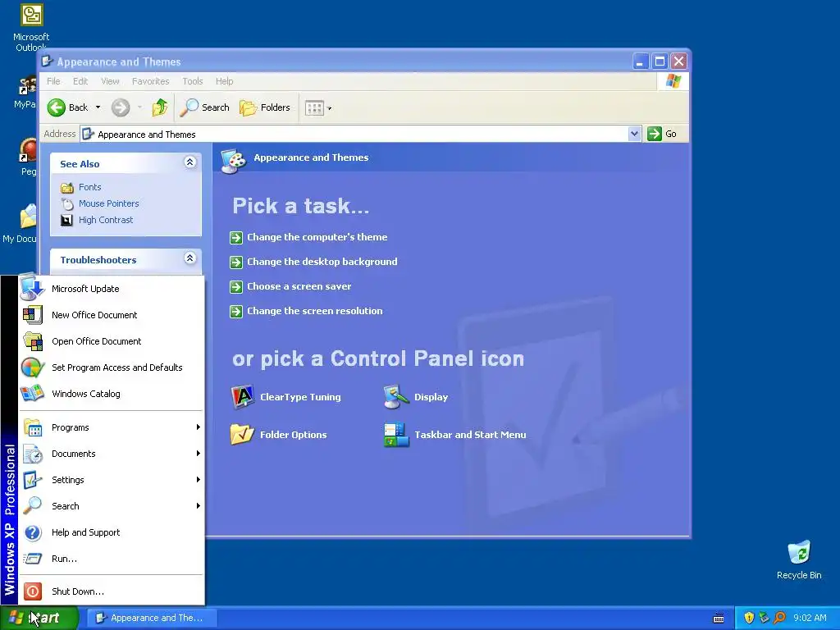Screen dimensions: 840x630
Task: Click the Microsoft Outlook desktop icon
Action: coord(31,27)
